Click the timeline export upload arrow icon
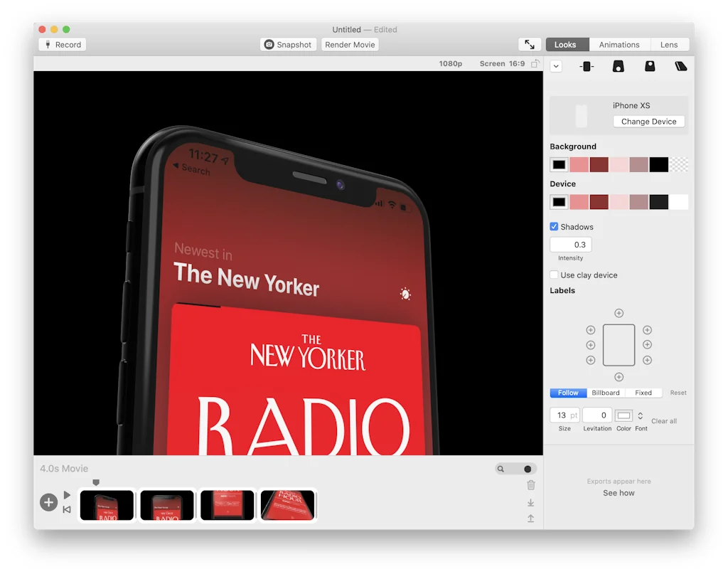 point(530,519)
